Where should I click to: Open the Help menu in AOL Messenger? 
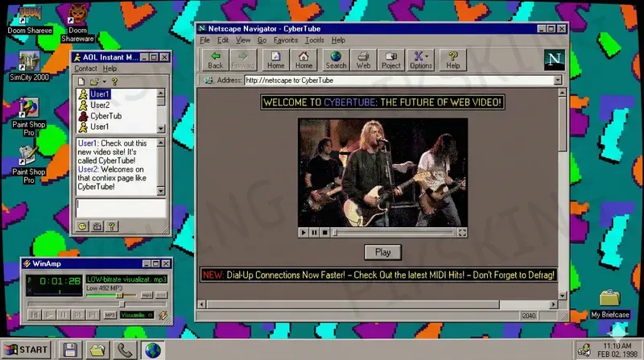coord(109,68)
